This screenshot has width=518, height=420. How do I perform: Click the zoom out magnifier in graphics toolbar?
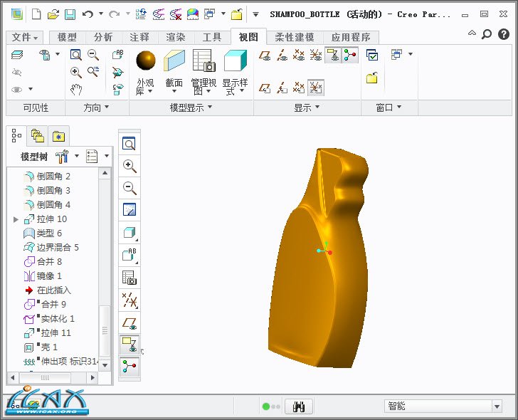[129, 188]
